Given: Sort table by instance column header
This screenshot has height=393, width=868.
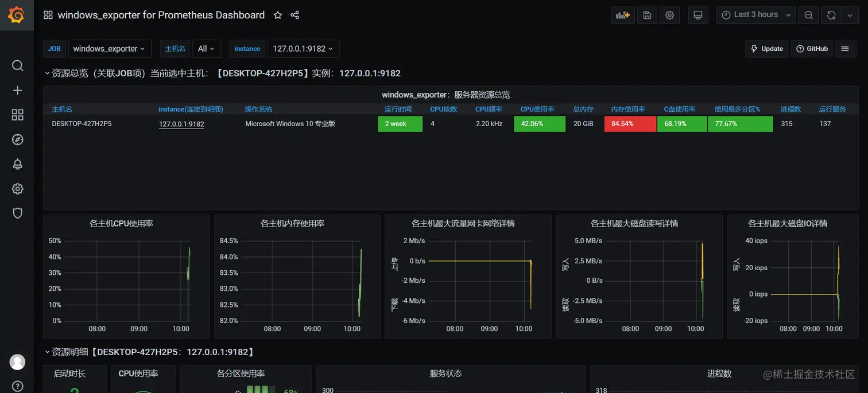Looking at the screenshot, I should (x=191, y=109).
